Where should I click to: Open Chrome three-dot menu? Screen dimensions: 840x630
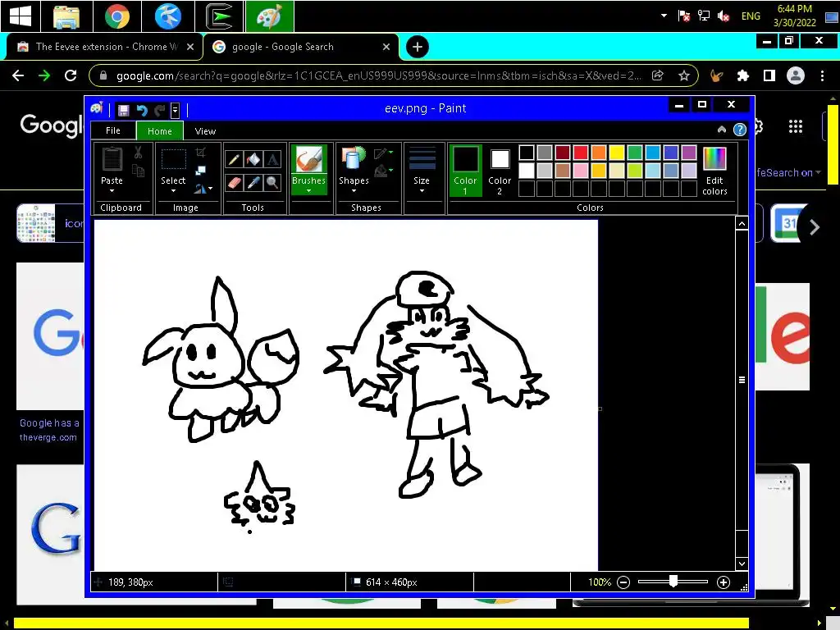[822, 75]
